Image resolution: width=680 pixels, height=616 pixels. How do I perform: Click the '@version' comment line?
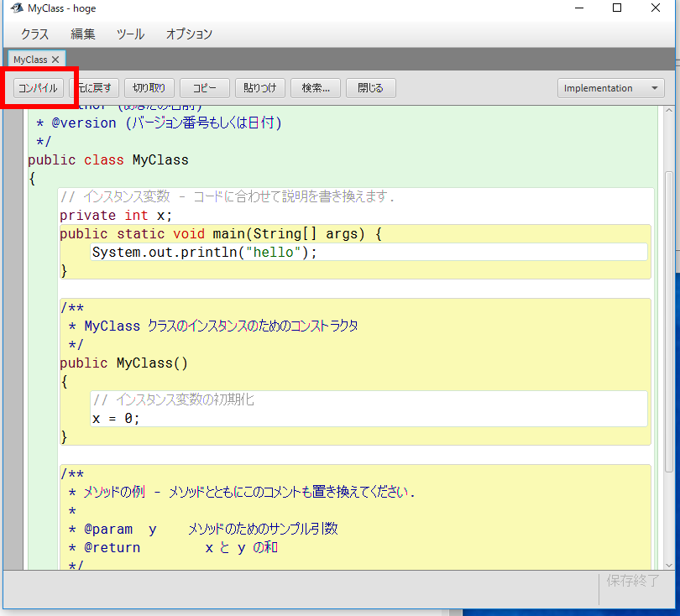[159, 123]
